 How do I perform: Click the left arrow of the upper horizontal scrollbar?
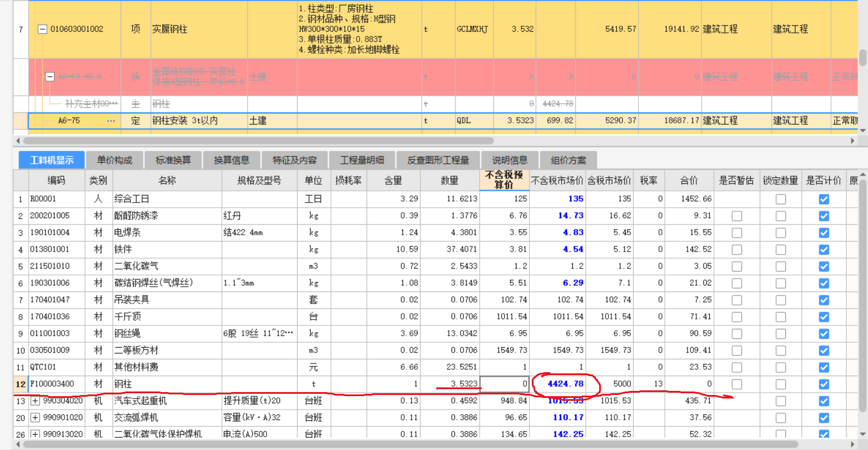(18, 141)
